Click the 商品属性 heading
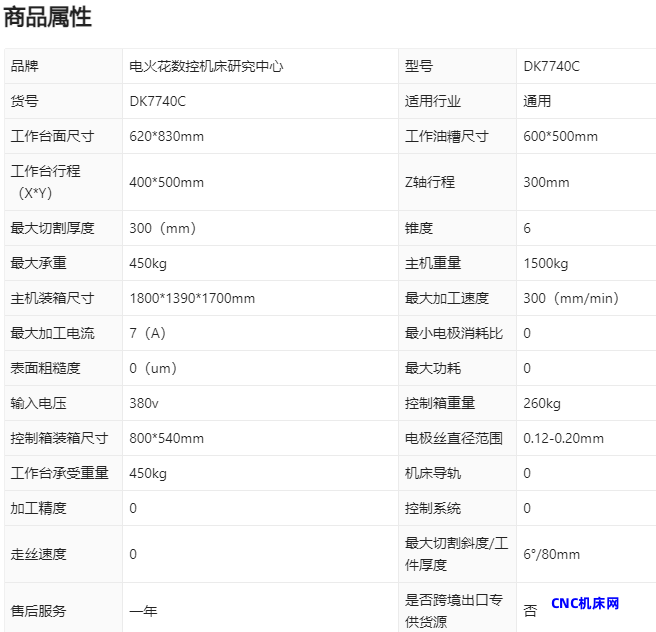656x632 pixels. [x=48, y=17]
